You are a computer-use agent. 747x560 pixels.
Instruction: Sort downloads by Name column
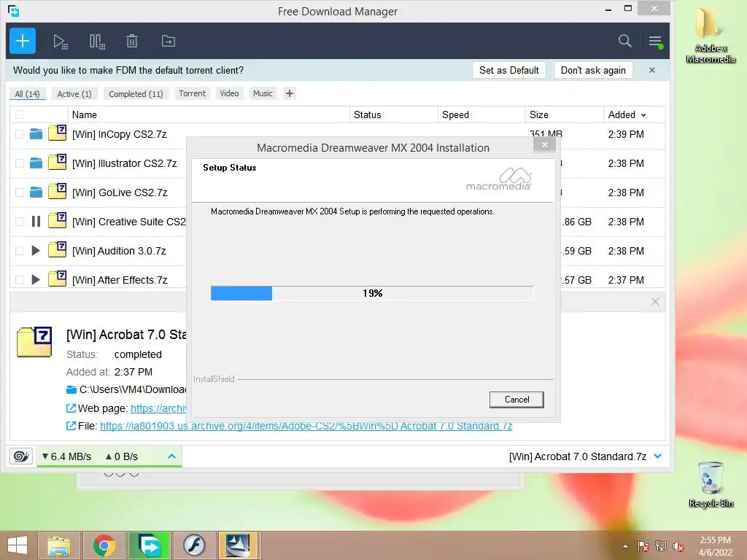(209, 114)
